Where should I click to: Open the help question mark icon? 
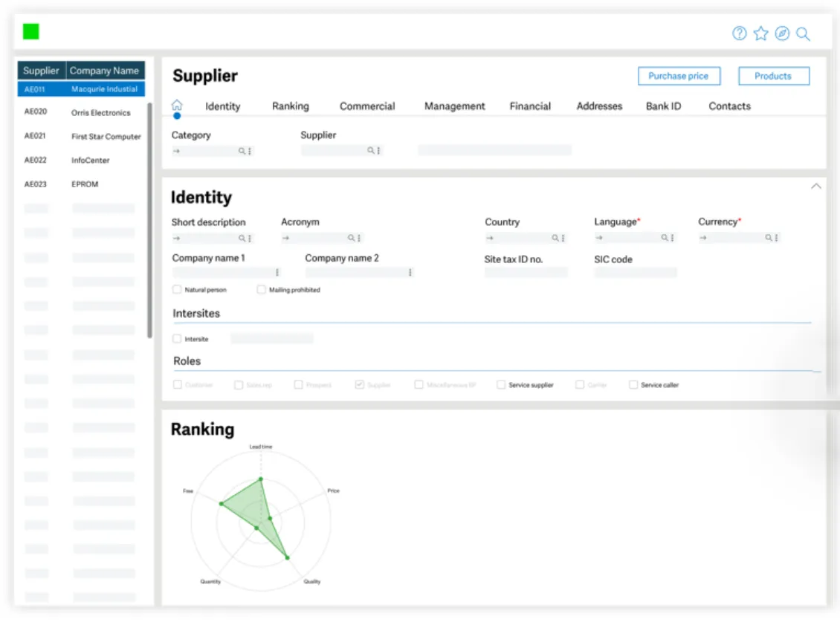740,33
